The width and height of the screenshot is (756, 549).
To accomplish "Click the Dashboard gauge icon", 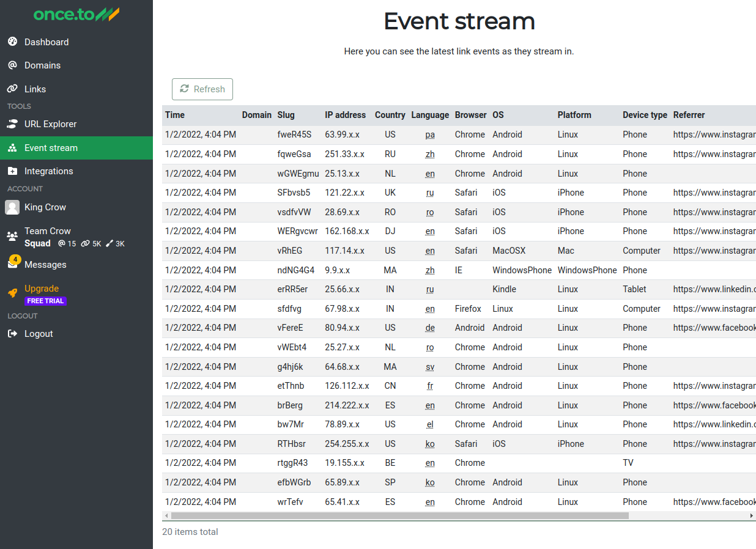I will pyautogui.click(x=12, y=42).
